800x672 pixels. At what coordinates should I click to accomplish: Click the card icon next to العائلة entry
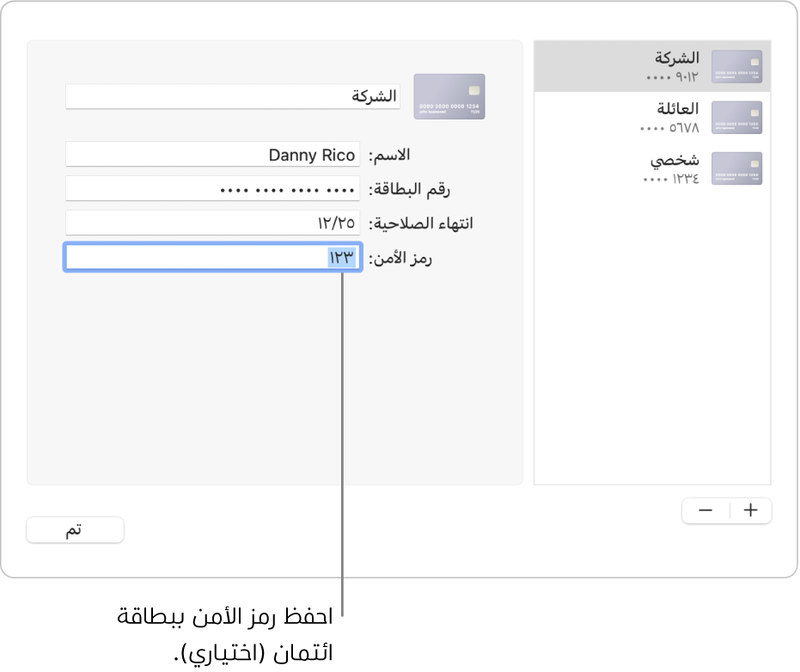click(737, 117)
